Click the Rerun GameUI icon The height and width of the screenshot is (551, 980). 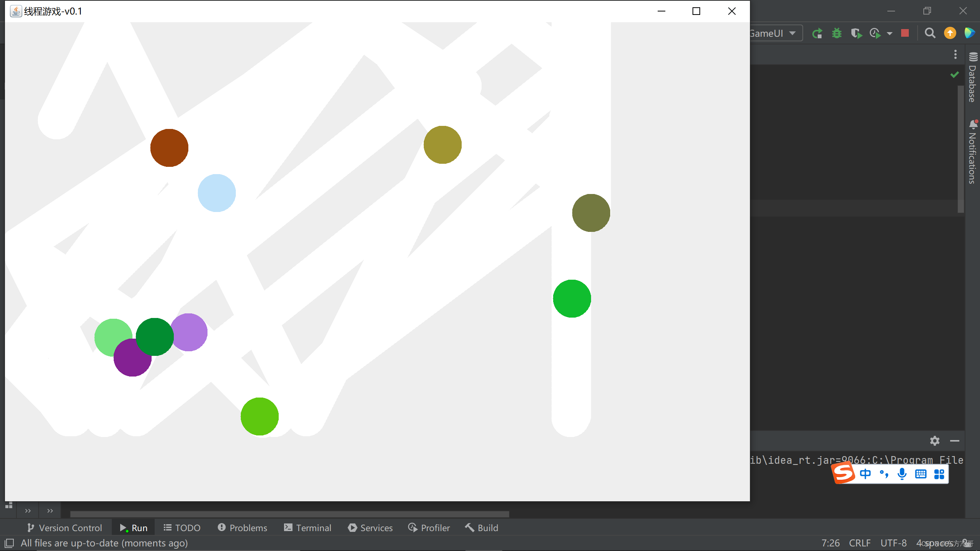point(817,34)
